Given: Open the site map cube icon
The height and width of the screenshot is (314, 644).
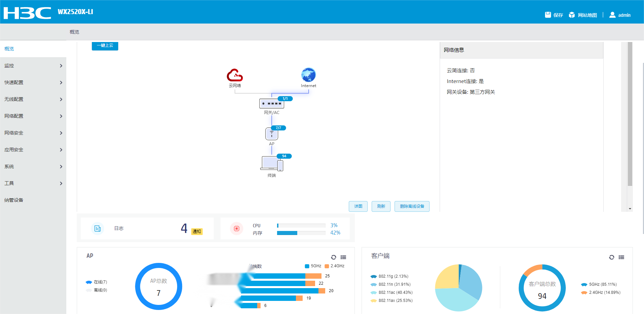Looking at the screenshot, I should pyautogui.click(x=572, y=15).
